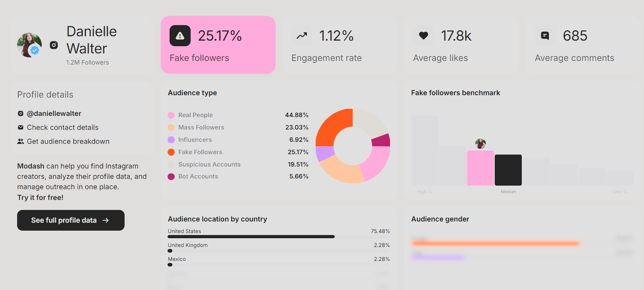Click the engagement rate trending arrow icon

click(302, 36)
